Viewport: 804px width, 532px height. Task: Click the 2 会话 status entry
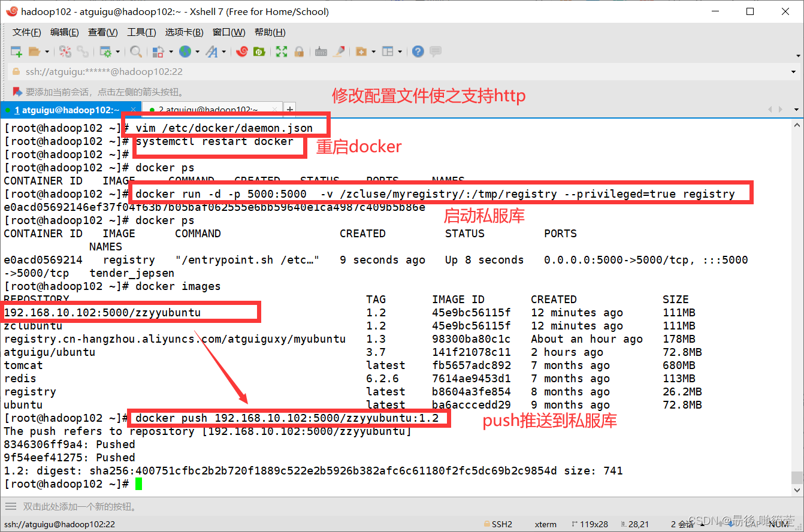tap(682, 524)
